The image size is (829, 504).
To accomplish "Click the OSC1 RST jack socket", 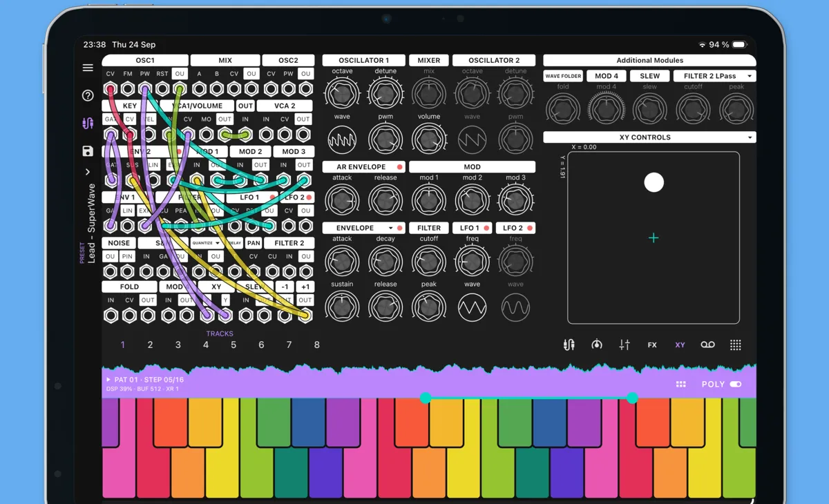I will 162,89.
